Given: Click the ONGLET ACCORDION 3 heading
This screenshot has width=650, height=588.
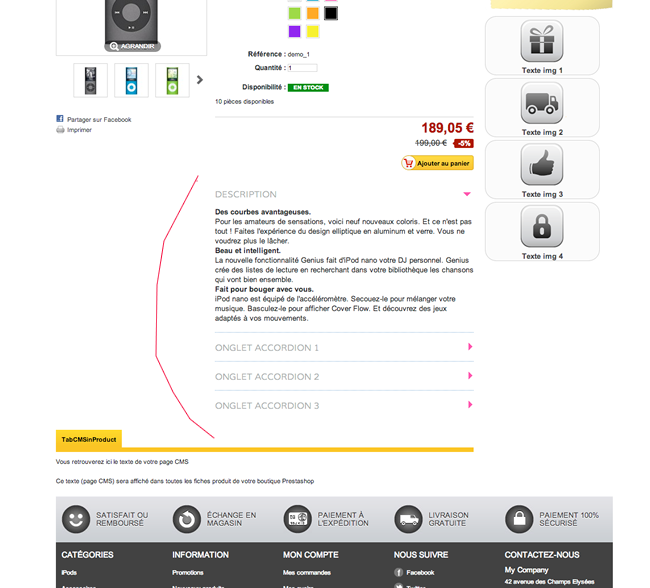Looking at the screenshot, I should 267,406.
